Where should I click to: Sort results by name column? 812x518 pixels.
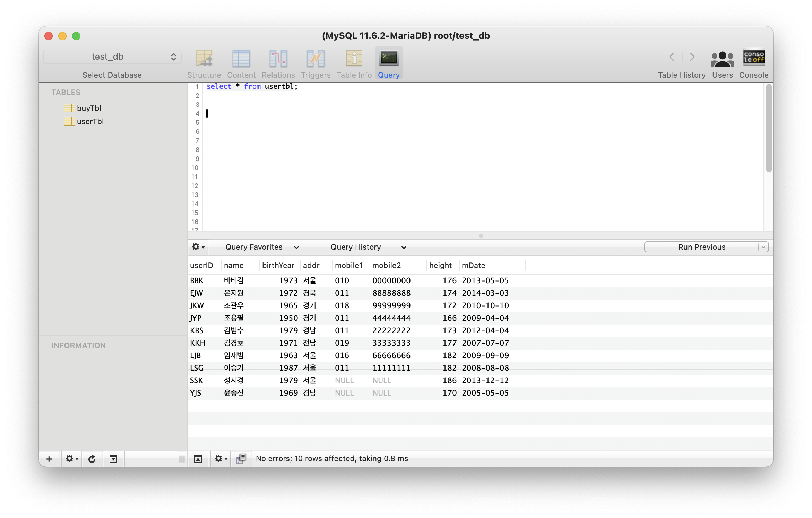tap(241, 265)
